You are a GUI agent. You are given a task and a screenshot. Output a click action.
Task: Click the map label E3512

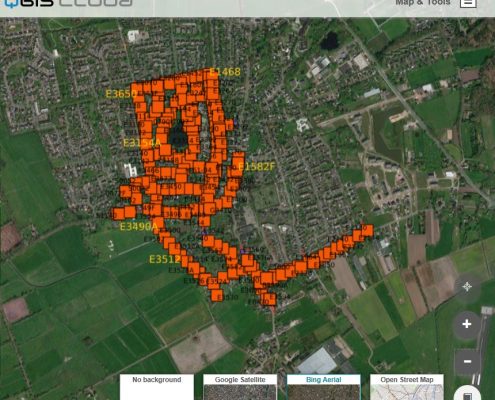coord(165,259)
